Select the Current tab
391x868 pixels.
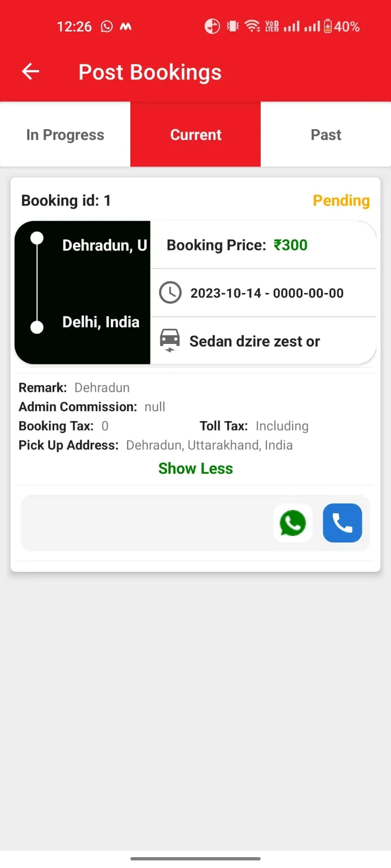pos(195,135)
